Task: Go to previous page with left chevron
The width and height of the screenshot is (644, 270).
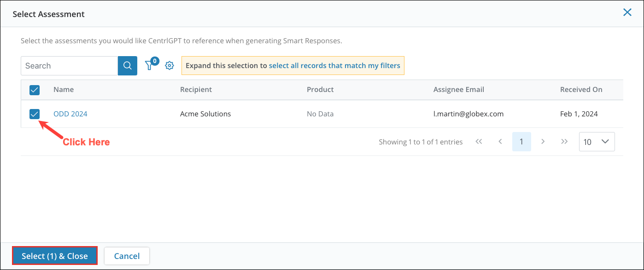Action: (x=500, y=142)
